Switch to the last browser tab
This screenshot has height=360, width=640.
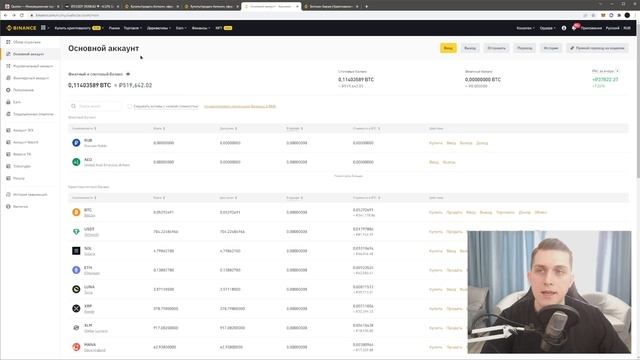point(331,7)
